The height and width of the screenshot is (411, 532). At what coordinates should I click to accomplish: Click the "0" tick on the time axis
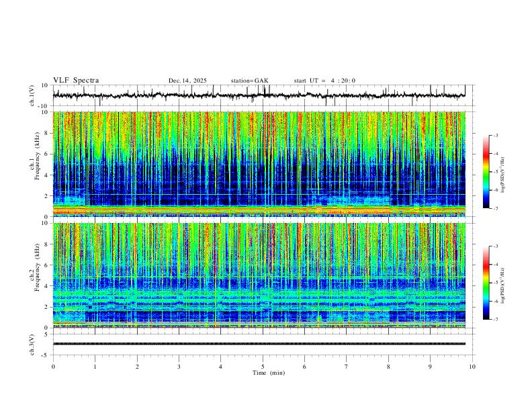(x=53, y=367)
